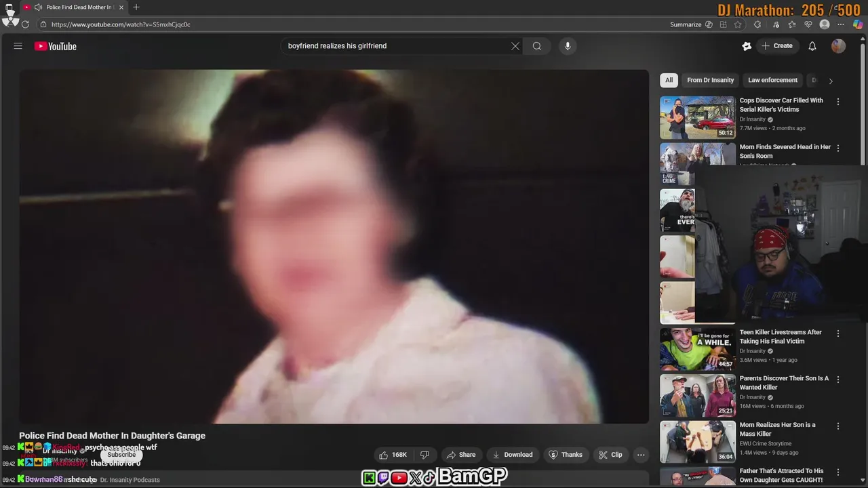
Task: Open the Copilot sidebar icon
Action: (x=858, y=24)
